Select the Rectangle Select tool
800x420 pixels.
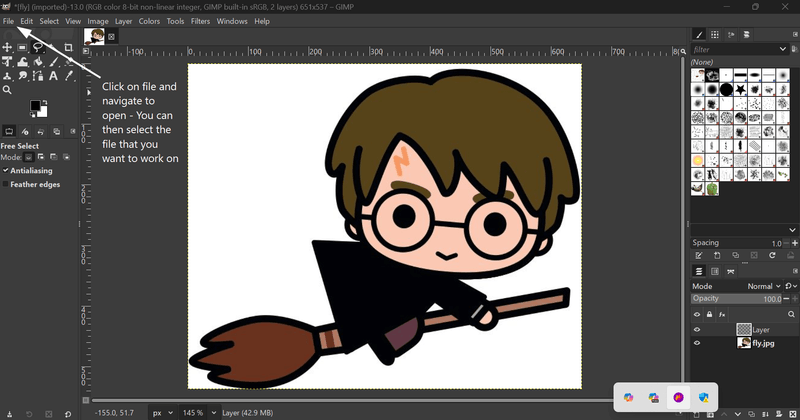coord(22,47)
